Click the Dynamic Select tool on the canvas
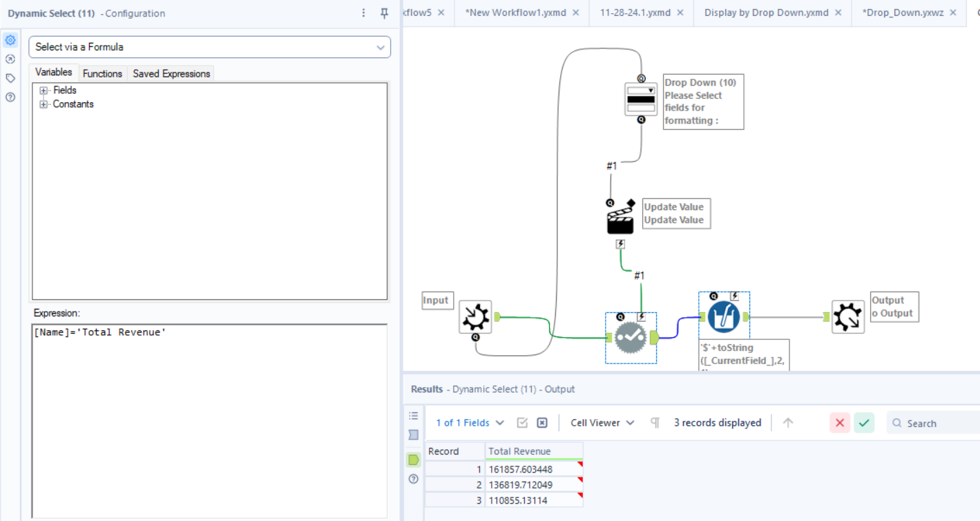Screen dimensions: 980x521 631,337
